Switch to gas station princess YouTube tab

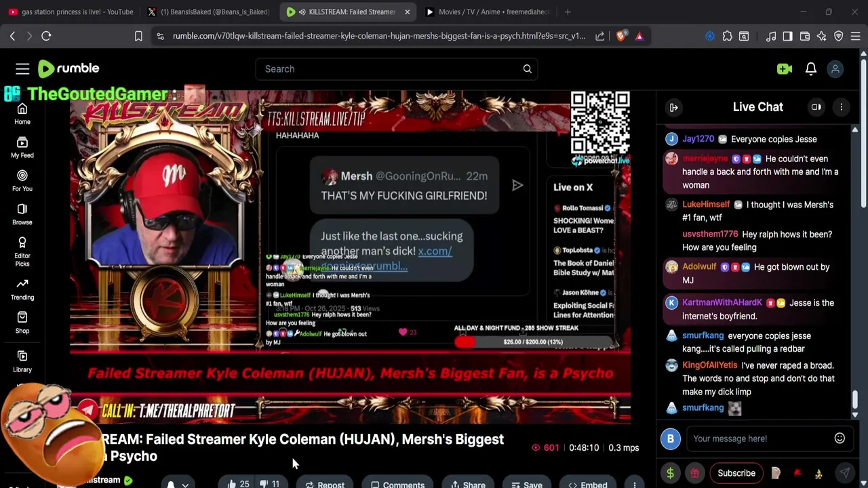point(71,12)
